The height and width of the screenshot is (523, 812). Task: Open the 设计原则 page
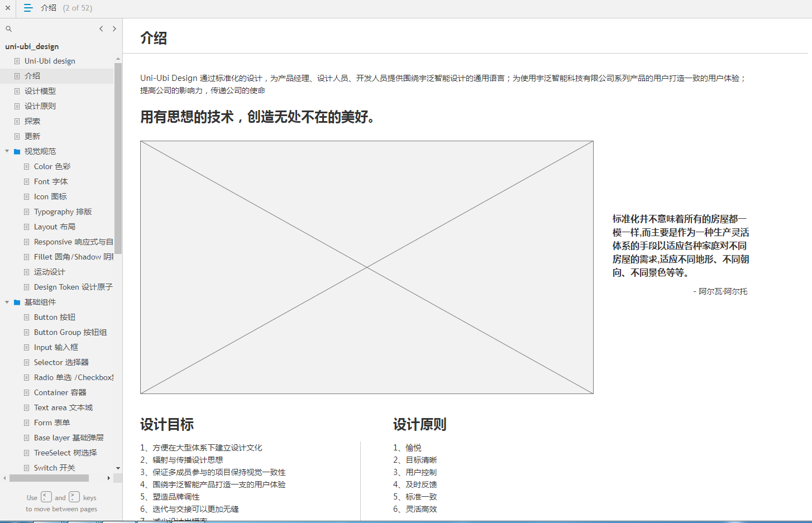click(40, 106)
